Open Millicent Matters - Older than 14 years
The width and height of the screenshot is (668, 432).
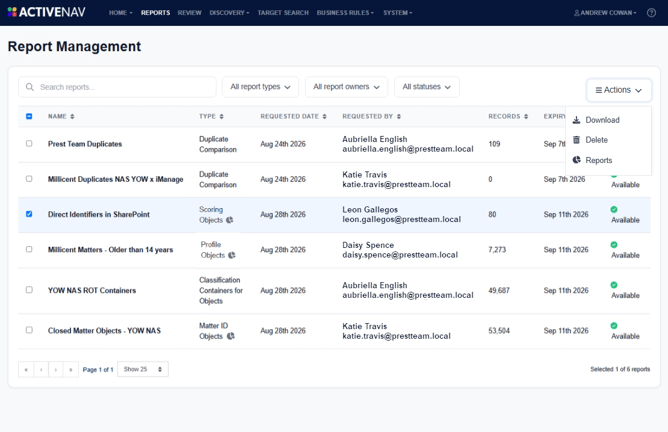[x=110, y=250]
